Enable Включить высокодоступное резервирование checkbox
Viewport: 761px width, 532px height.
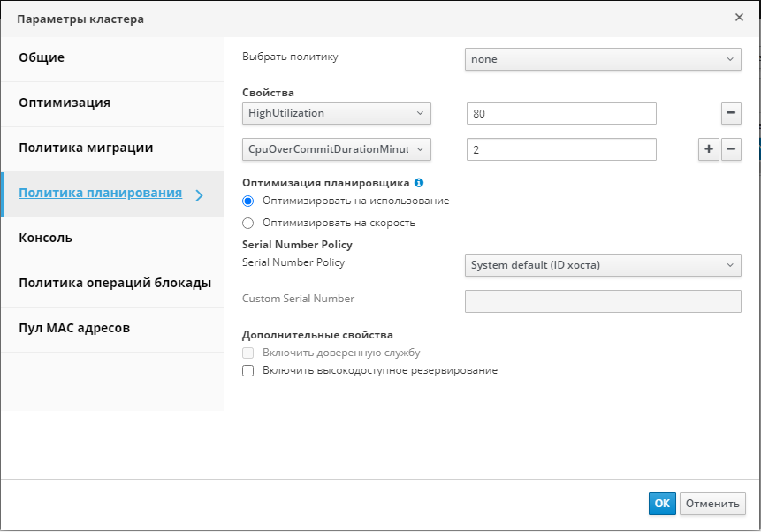248,371
